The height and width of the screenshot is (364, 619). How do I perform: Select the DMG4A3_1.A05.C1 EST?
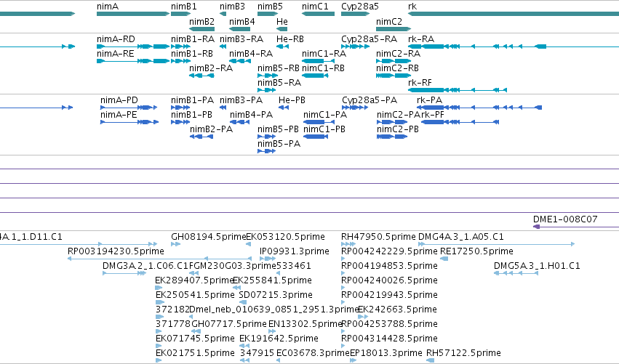tap(496, 244)
